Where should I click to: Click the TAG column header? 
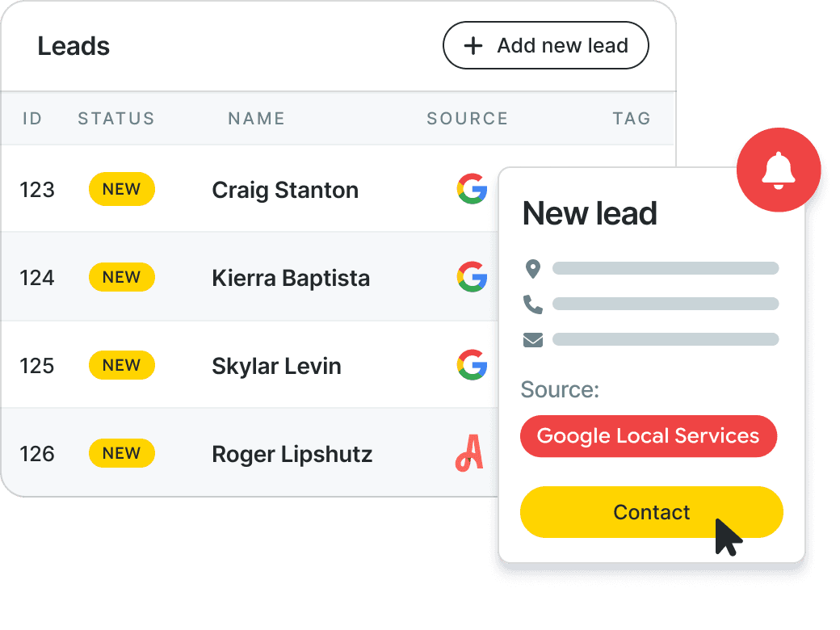click(x=632, y=119)
